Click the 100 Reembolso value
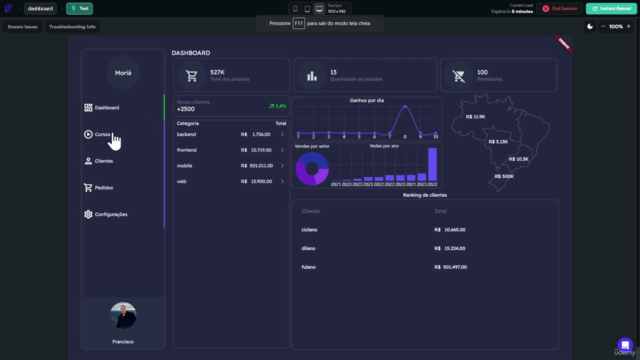 [x=482, y=72]
